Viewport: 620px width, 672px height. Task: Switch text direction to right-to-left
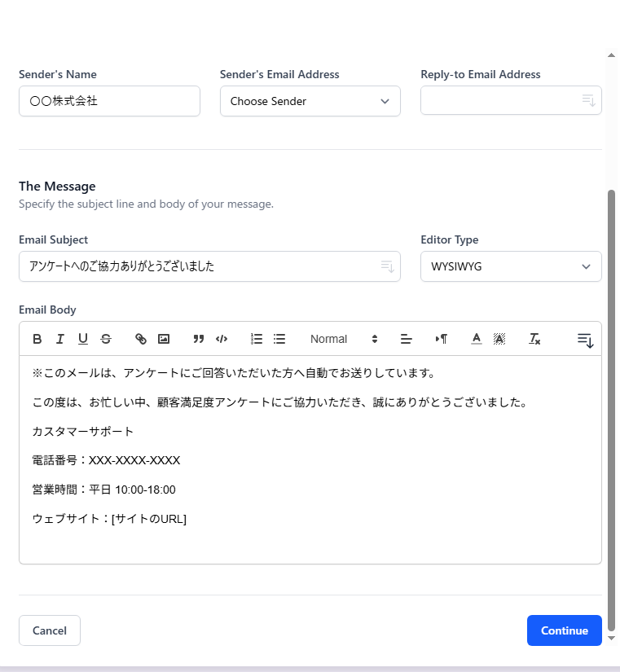(x=442, y=339)
